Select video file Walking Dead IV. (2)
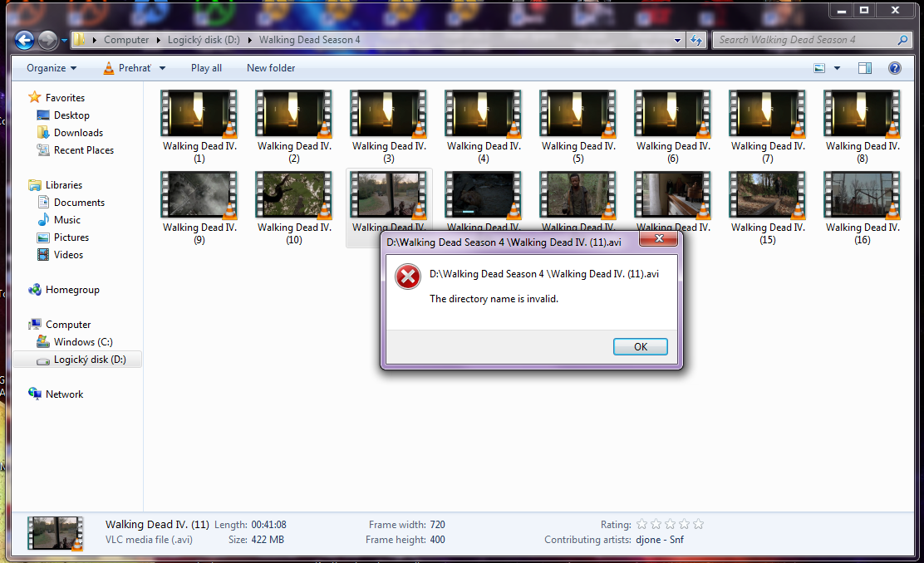This screenshot has width=924, height=563. coord(294,126)
